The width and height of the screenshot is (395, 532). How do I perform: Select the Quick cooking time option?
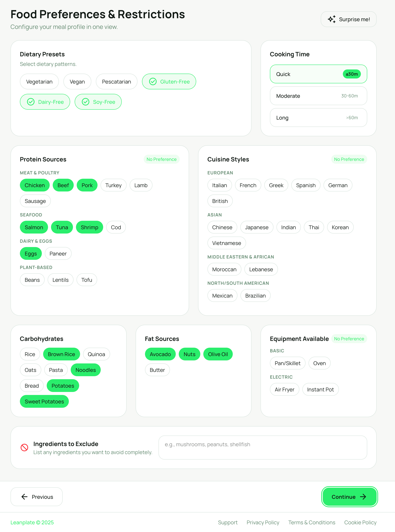click(318, 74)
